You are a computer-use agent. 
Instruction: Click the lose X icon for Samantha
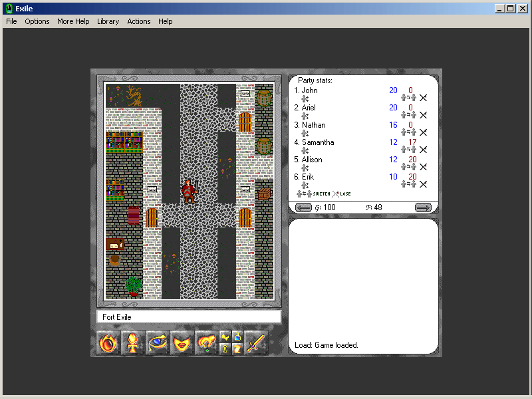point(423,150)
